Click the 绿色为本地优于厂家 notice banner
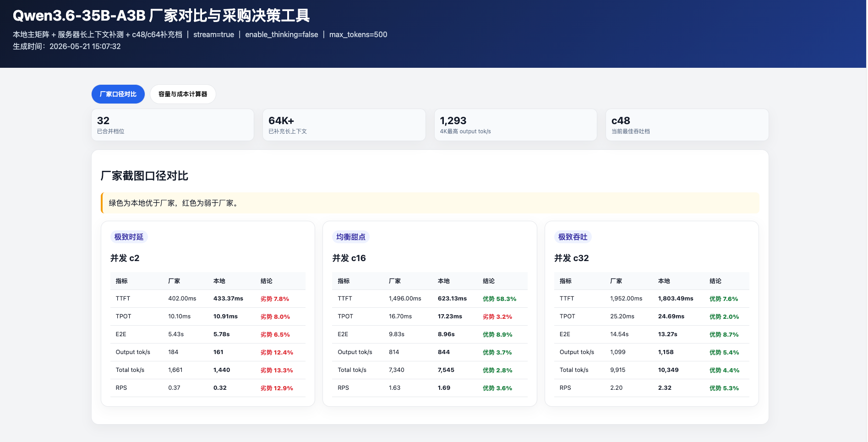The height and width of the screenshot is (442, 868). (x=430, y=203)
